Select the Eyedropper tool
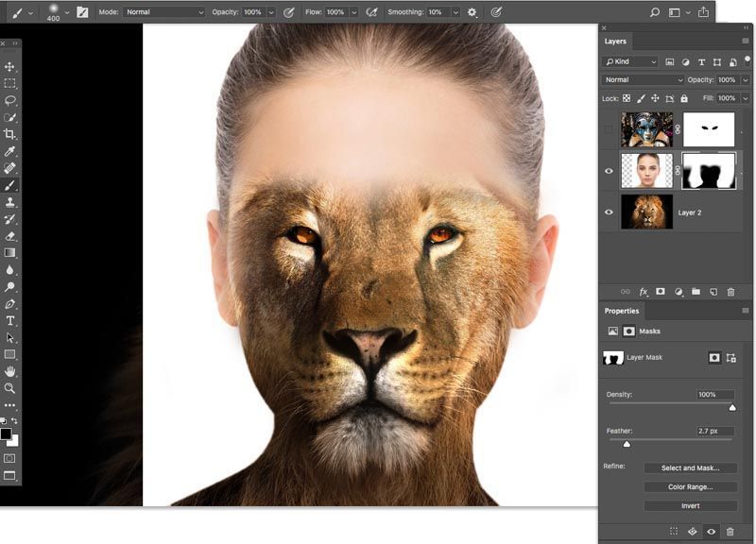 (x=10, y=152)
